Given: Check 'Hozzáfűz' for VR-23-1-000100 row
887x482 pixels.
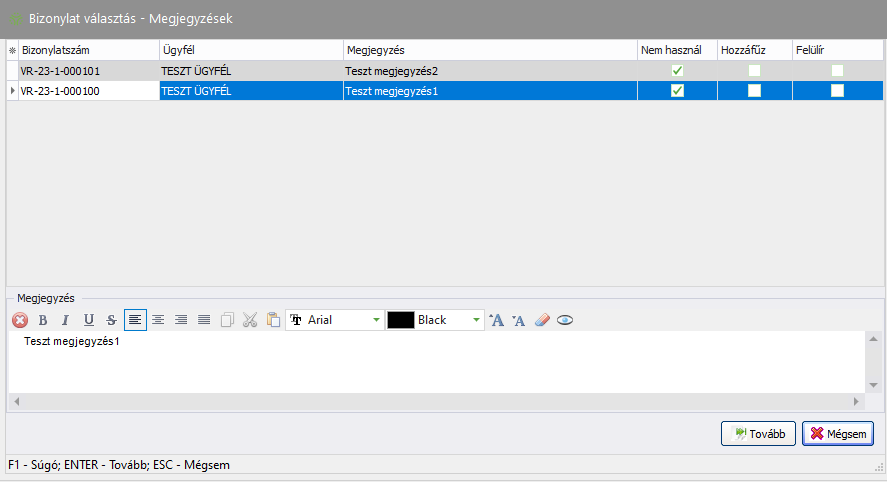Looking at the screenshot, I should tap(754, 91).
